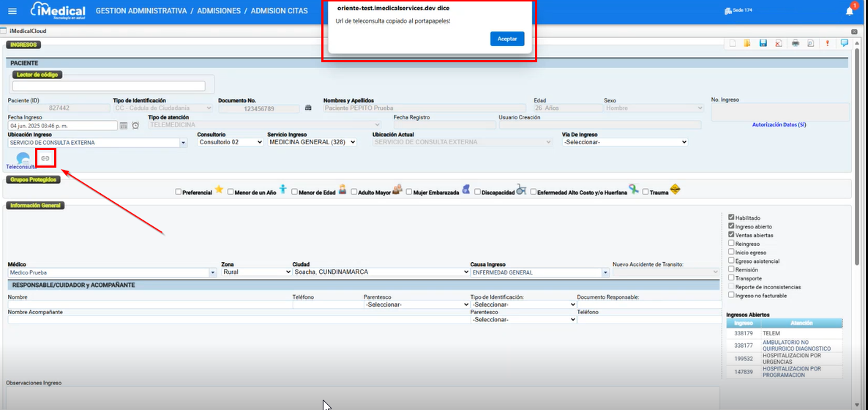Click the blue floppy disk save icon
Viewport: 868px width, 410px height.
tap(763, 43)
